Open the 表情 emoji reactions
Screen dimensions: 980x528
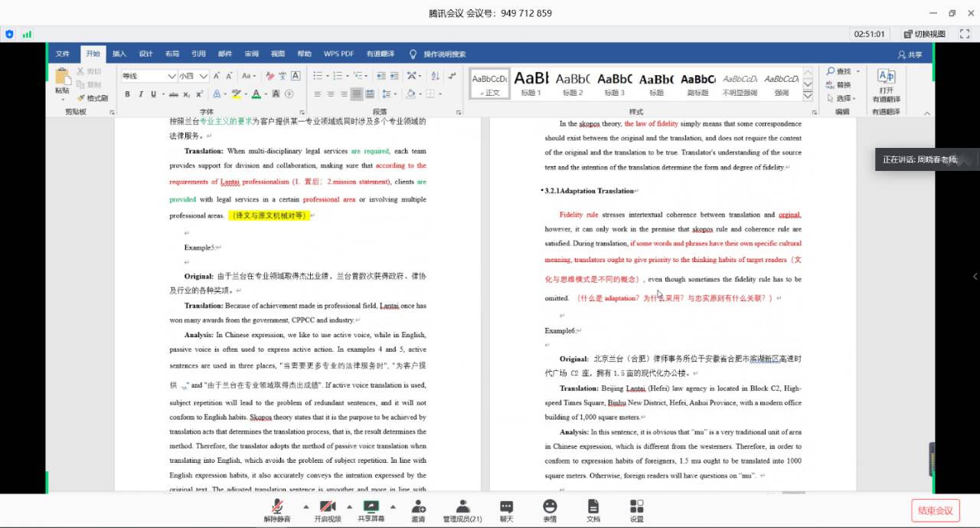(550, 510)
